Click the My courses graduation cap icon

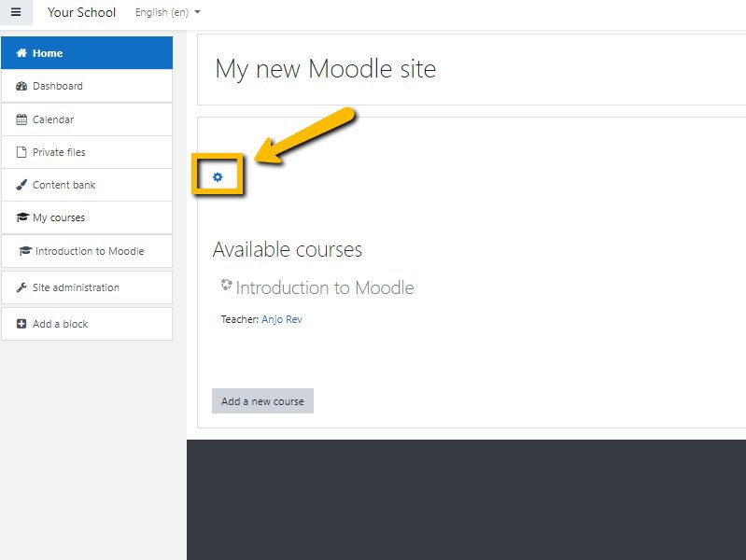22,217
